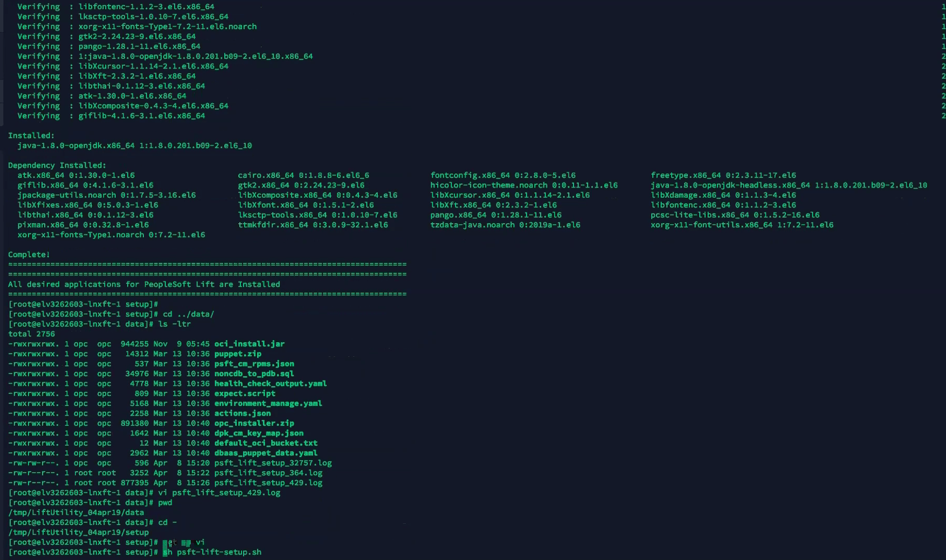Click the expect.script filename
This screenshot has width=946, height=560.
pos(244,393)
